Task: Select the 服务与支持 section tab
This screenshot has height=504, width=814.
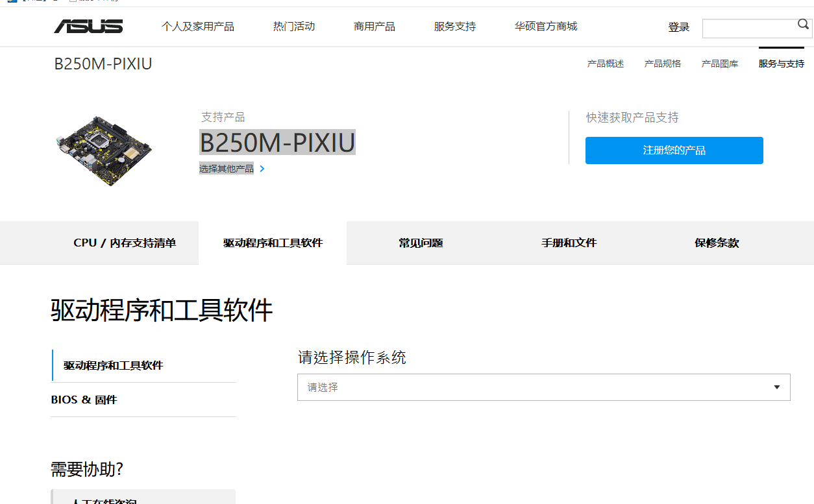Action: 782,64
